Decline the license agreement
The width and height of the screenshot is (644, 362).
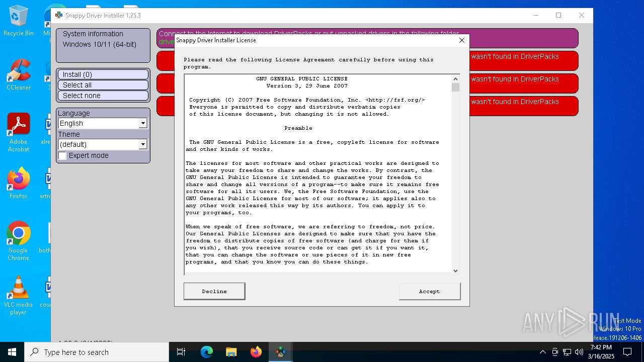(x=214, y=291)
